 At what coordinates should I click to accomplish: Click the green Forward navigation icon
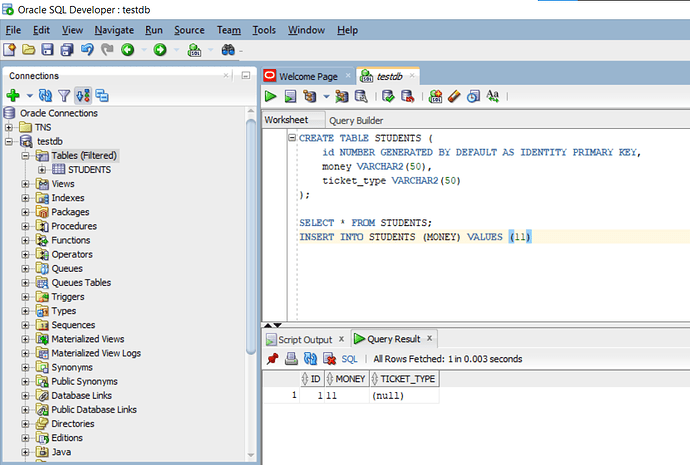160,50
